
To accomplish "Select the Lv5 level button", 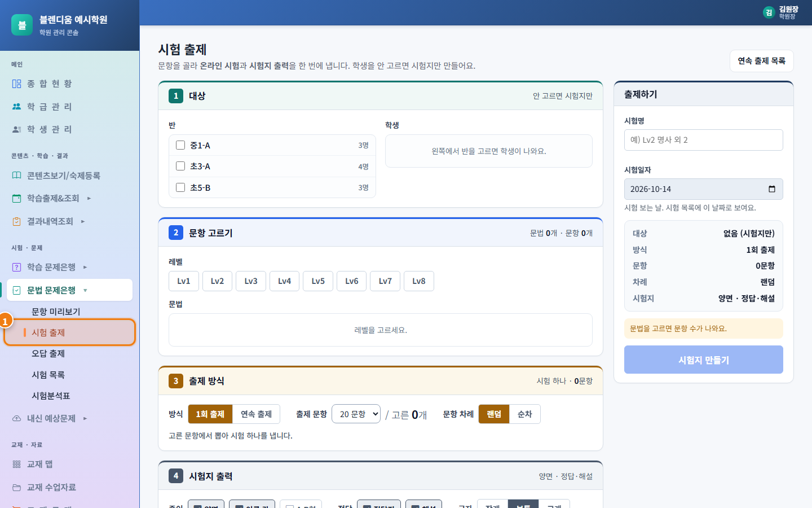I will pyautogui.click(x=318, y=281).
